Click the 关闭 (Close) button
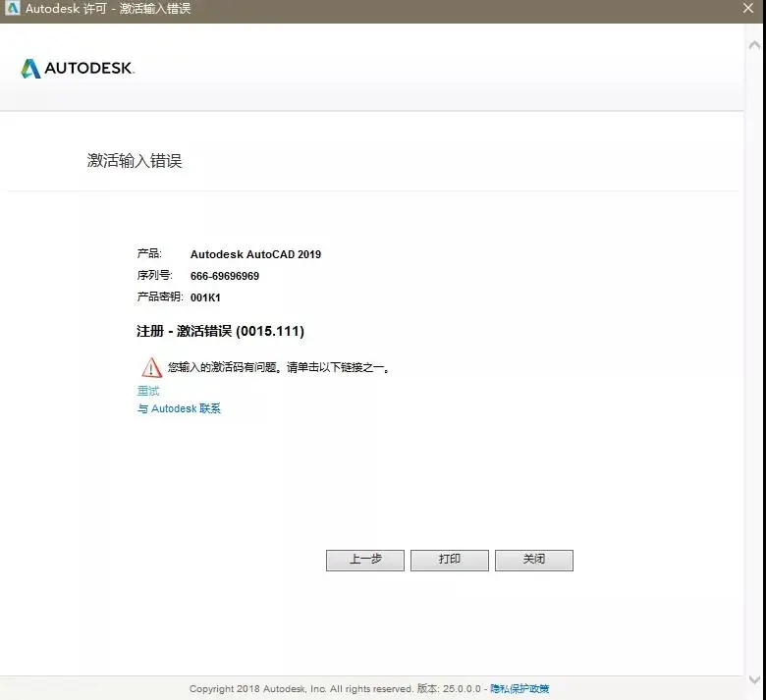 534,560
